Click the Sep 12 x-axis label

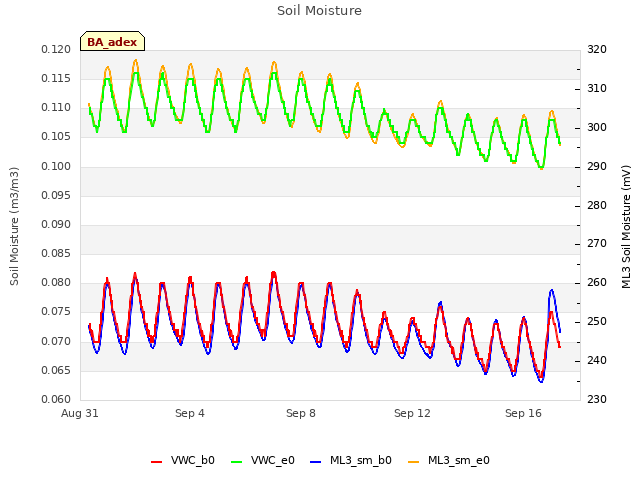point(412,413)
